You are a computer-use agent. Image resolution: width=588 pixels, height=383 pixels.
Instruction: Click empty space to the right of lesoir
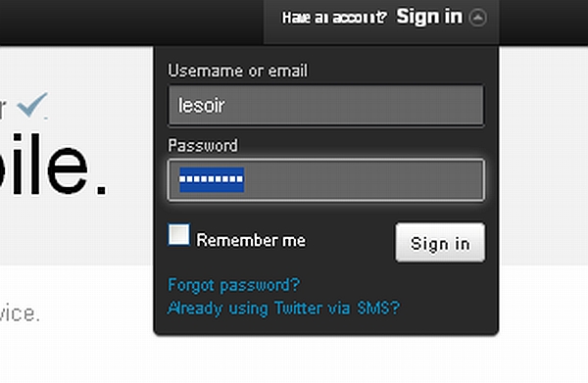[x=355, y=106]
